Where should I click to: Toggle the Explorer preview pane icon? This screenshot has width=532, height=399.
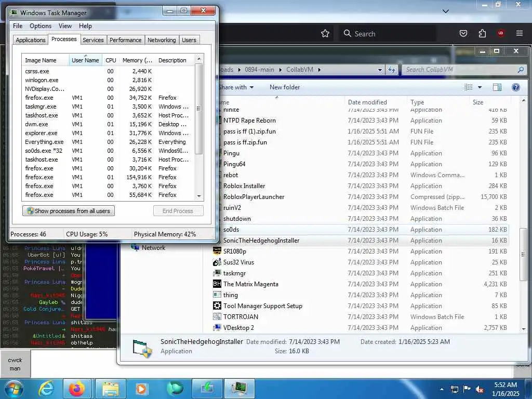(x=497, y=87)
